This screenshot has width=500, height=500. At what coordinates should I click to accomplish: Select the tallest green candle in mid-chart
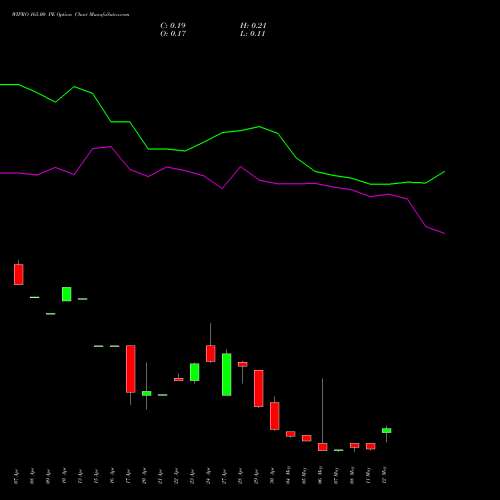[x=227, y=374]
